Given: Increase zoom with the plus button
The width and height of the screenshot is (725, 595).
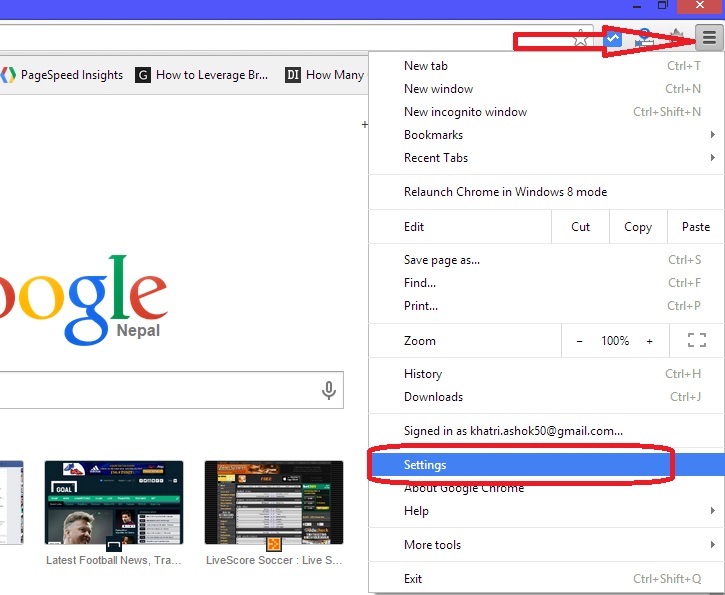Looking at the screenshot, I should [x=649, y=341].
